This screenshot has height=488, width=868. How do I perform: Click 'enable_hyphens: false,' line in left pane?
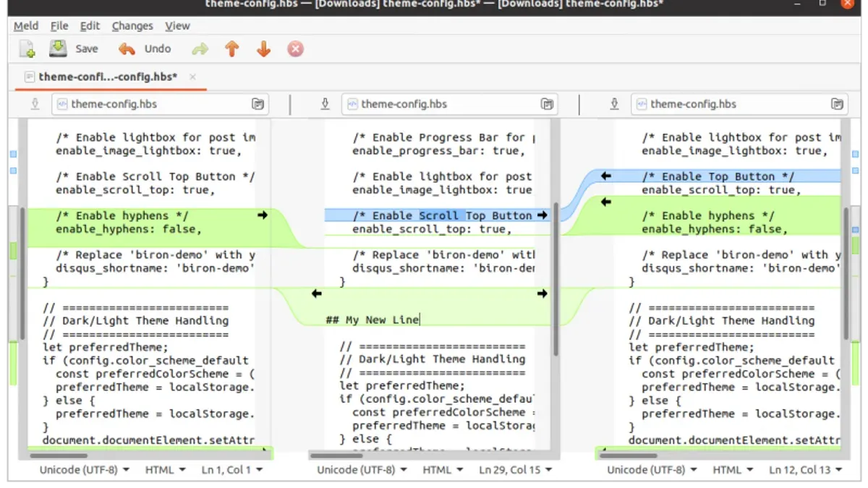pos(128,228)
